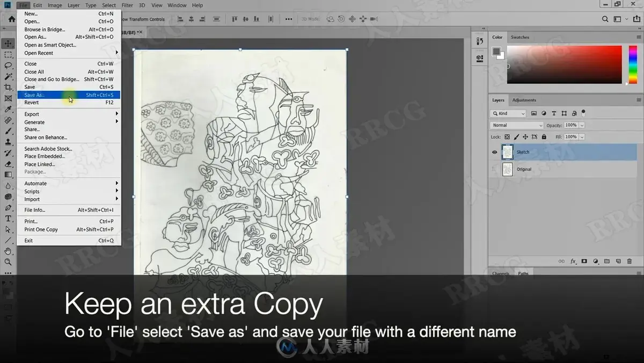644x363 pixels.
Task: Select the Move tool
Action: click(8, 43)
